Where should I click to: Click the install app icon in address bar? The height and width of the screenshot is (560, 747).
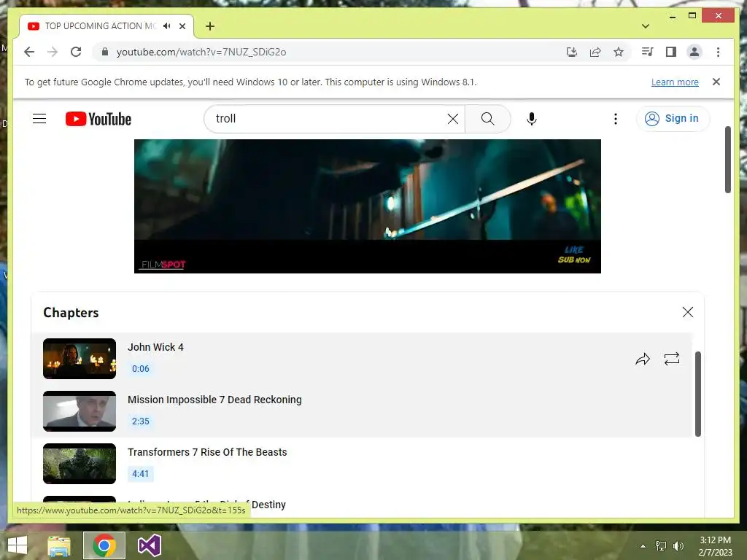(572, 52)
